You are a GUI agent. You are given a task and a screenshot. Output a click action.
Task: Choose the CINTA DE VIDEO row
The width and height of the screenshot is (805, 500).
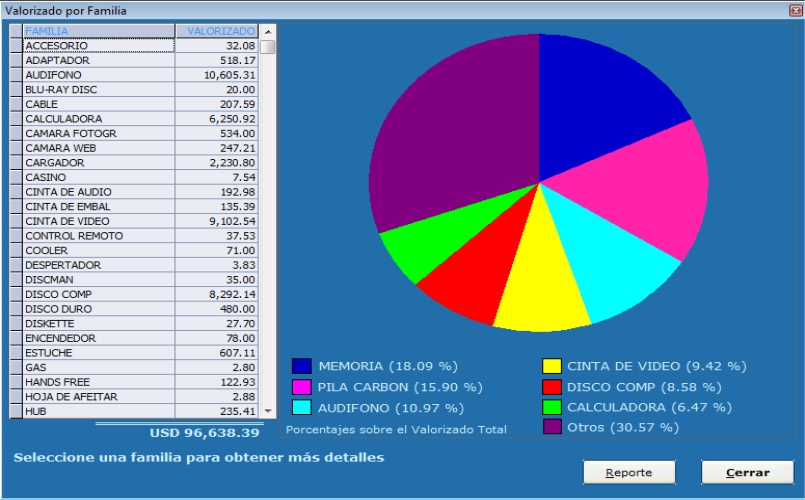click(x=98, y=221)
